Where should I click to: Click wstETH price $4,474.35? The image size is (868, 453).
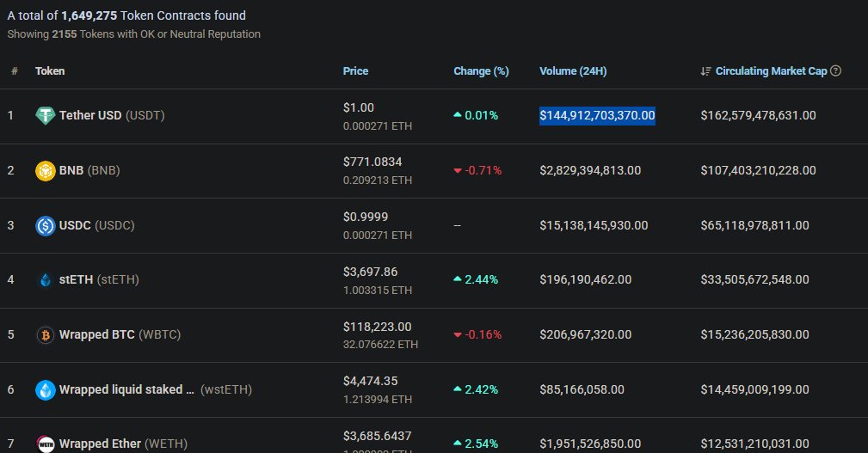pyautogui.click(x=370, y=381)
